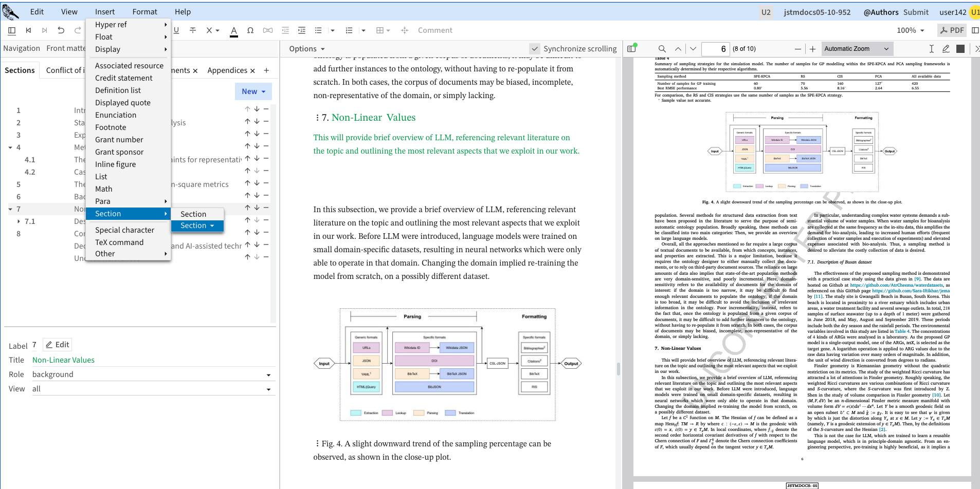The width and height of the screenshot is (980, 489).
Task: Zoom in the PDF with plus icon
Action: click(812, 49)
